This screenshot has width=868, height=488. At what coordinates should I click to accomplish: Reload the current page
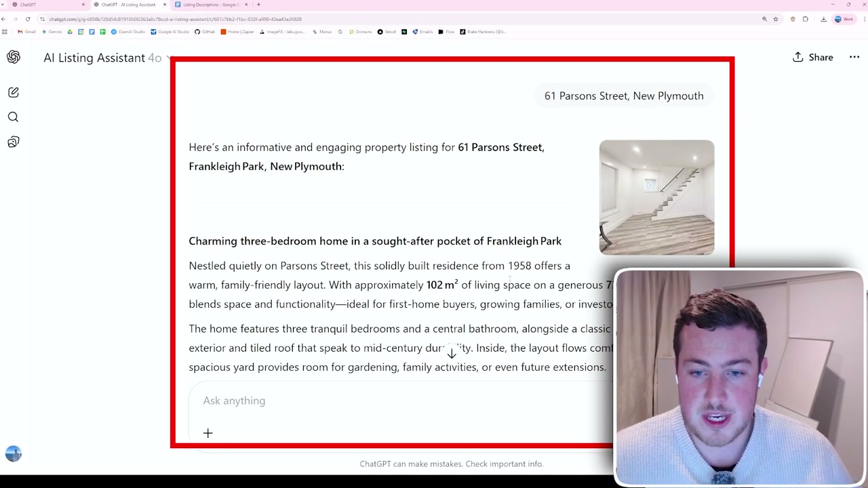point(28,19)
